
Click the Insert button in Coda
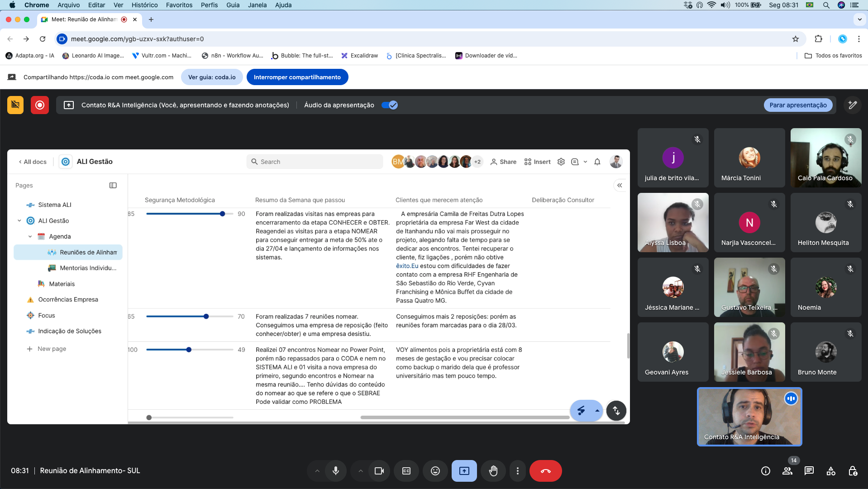[x=537, y=162]
